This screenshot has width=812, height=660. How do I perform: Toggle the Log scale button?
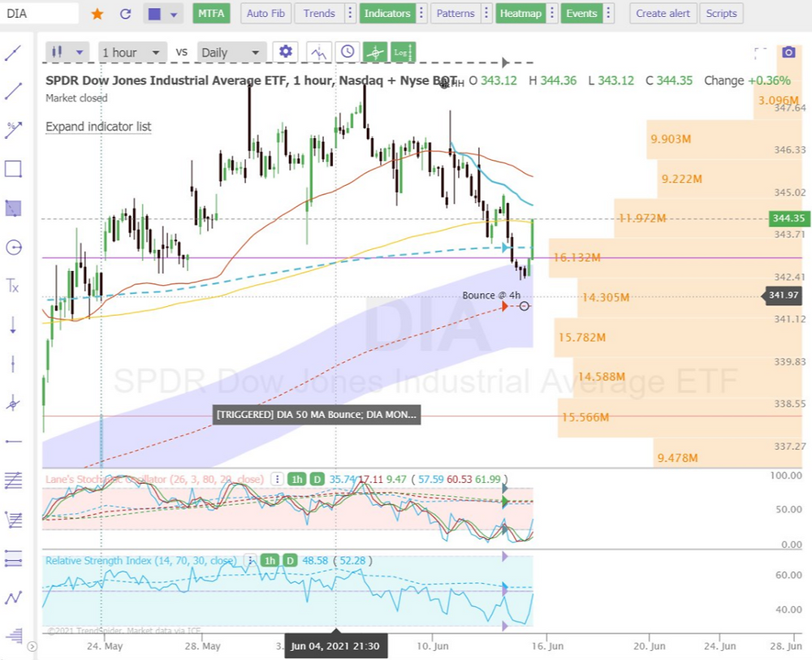pyautogui.click(x=404, y=52)
